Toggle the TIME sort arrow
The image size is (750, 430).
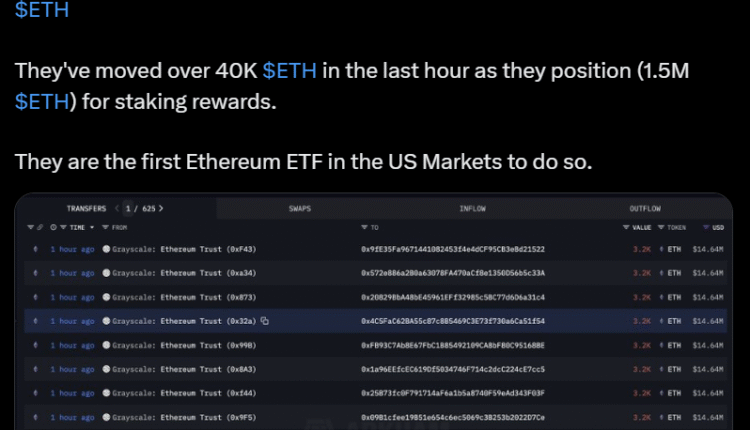[94, 228]
